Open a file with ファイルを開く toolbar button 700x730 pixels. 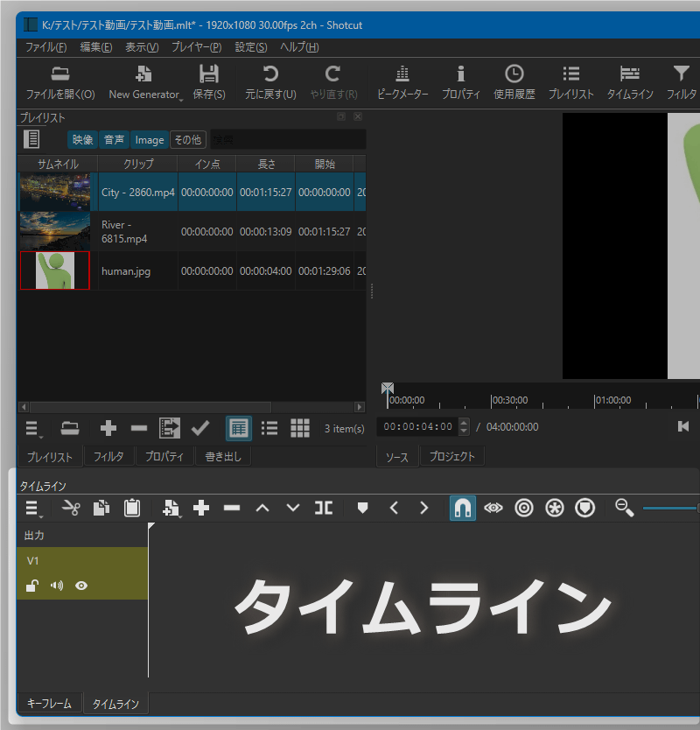pyautogui.click(x=60, y=83)
